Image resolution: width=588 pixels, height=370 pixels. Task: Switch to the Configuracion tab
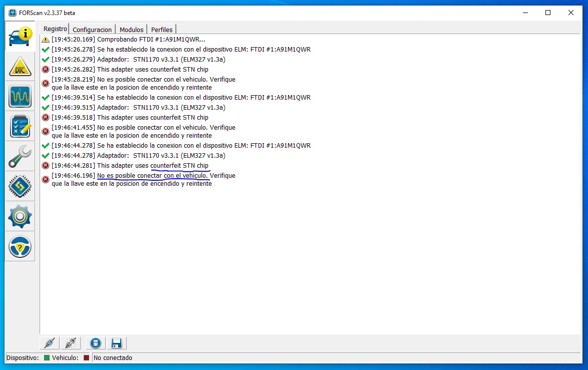[x=92, y=30]
